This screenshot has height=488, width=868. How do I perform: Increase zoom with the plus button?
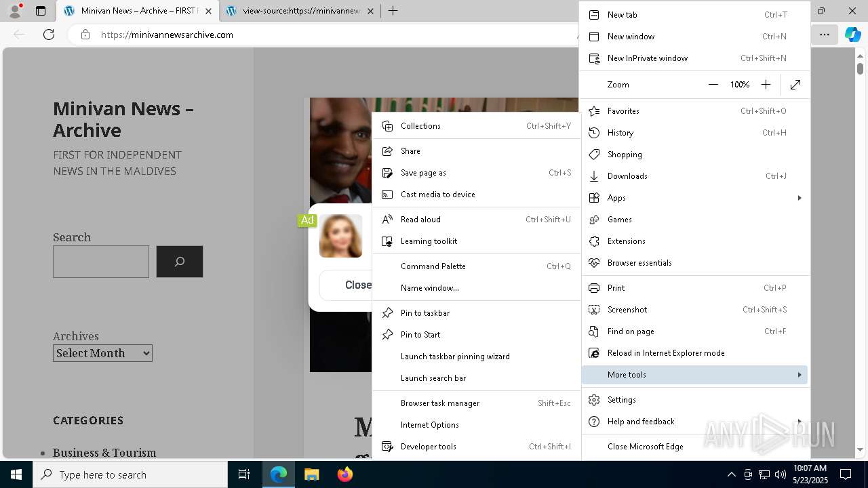coord(766,85)
